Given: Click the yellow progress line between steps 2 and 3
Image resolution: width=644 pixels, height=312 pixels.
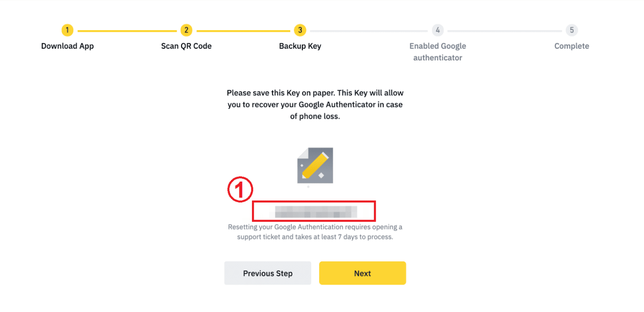Looking at the screenshot, I should tap(243, 30).
